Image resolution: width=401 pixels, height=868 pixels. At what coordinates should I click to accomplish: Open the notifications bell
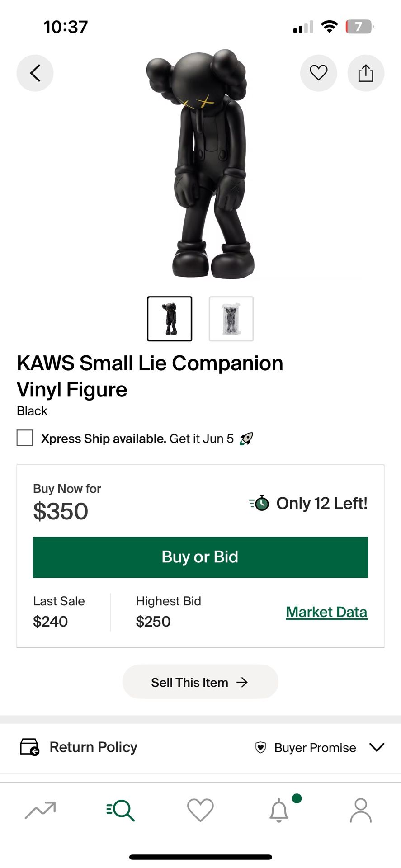click(x=279, y=810)
